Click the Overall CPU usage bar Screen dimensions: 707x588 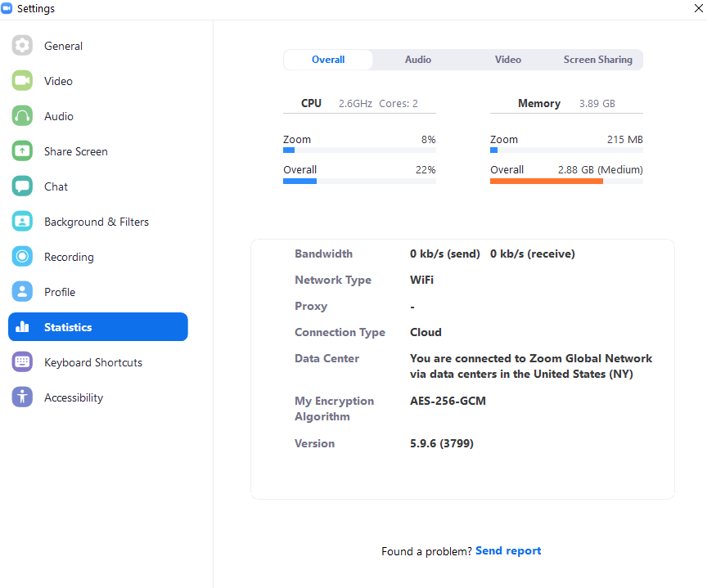click(358, 182)
